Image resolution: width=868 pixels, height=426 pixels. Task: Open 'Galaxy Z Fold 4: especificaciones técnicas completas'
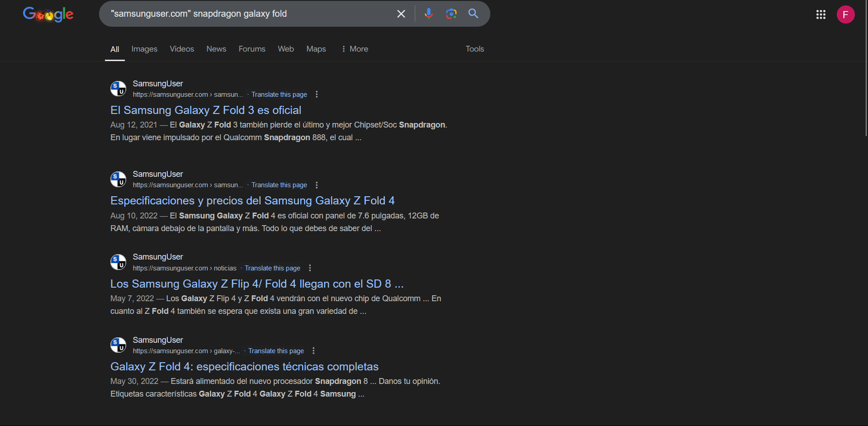click(244, 367)
